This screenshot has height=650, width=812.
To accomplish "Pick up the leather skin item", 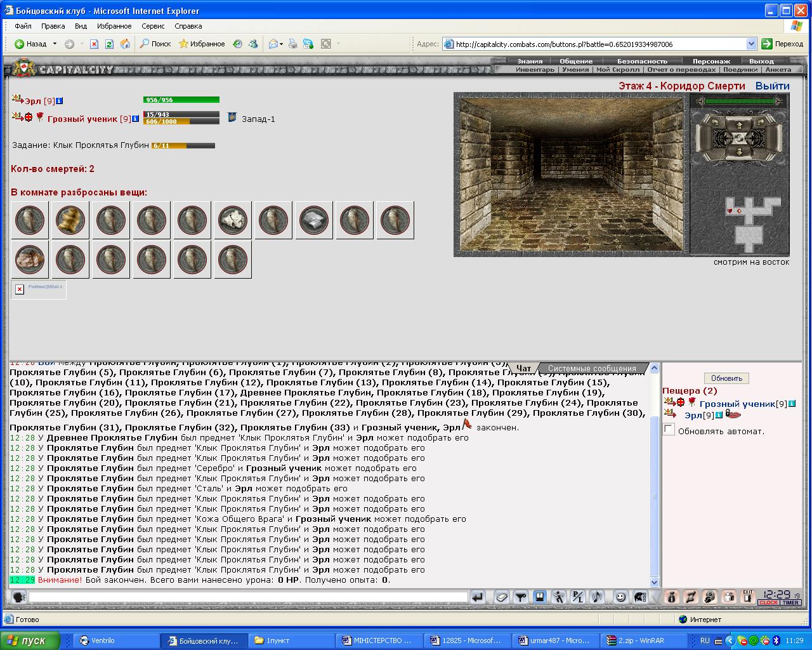I will click(30, 259).
